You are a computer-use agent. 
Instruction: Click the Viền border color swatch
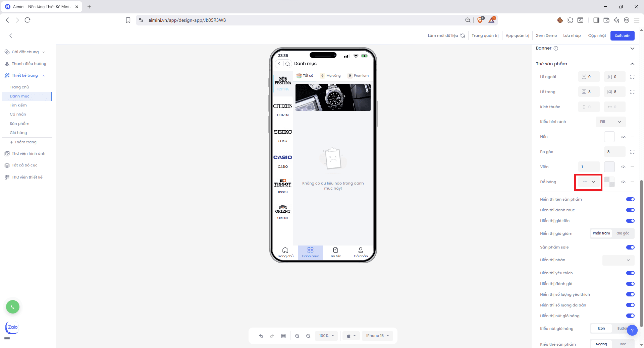coord(609,167)
